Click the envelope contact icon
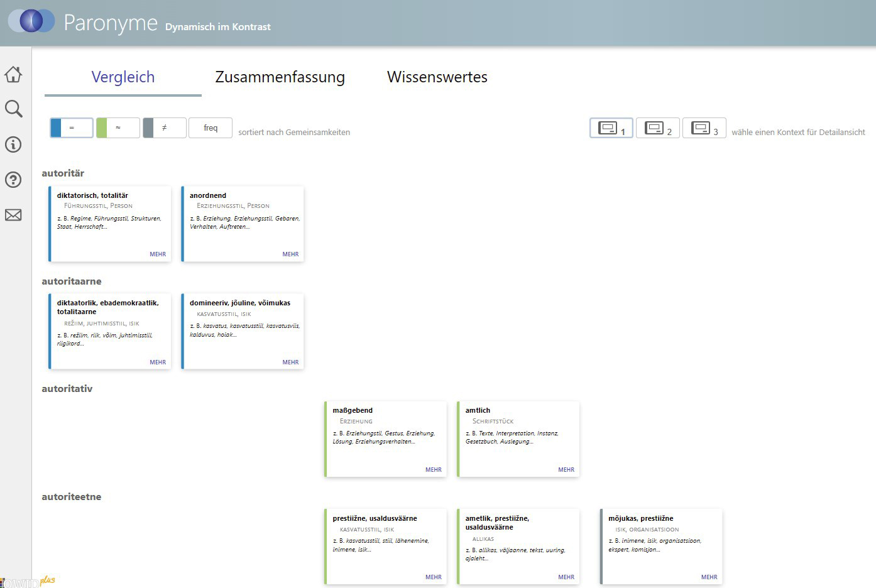This screenshot has width=876, height=588. [13, 215]
